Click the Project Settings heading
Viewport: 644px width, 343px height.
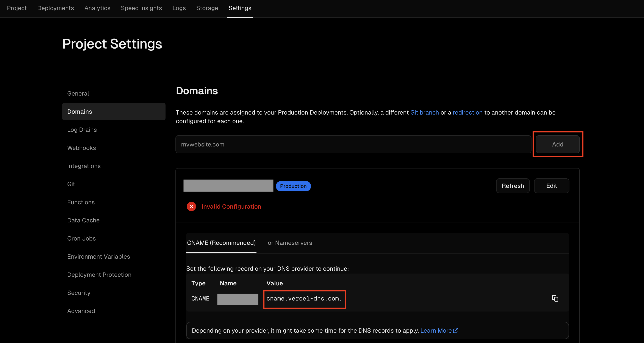(x=112, y=44)
